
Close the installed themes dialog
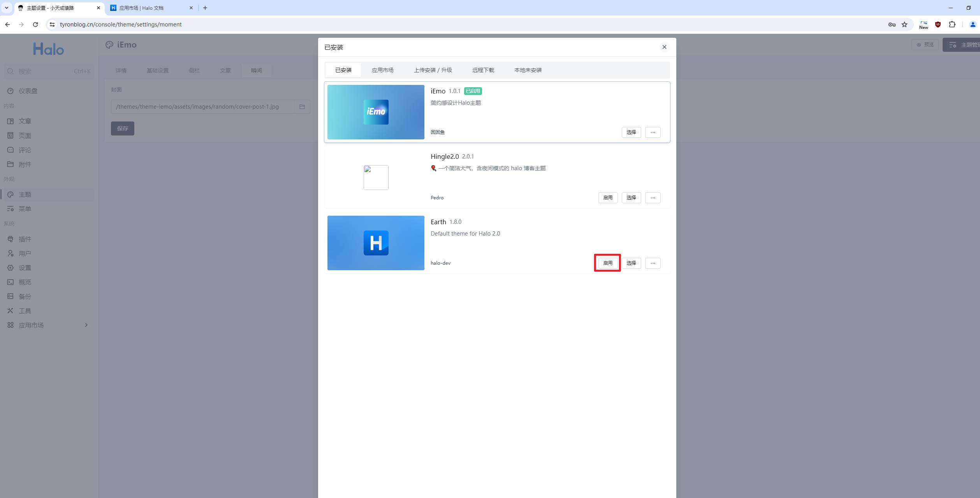point(664,47)
